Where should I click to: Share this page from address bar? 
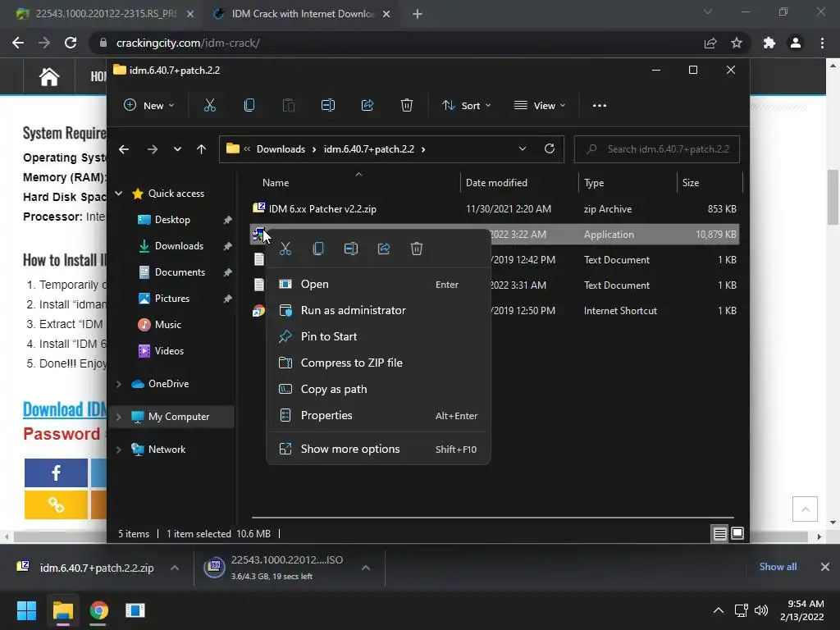(710, 43)
